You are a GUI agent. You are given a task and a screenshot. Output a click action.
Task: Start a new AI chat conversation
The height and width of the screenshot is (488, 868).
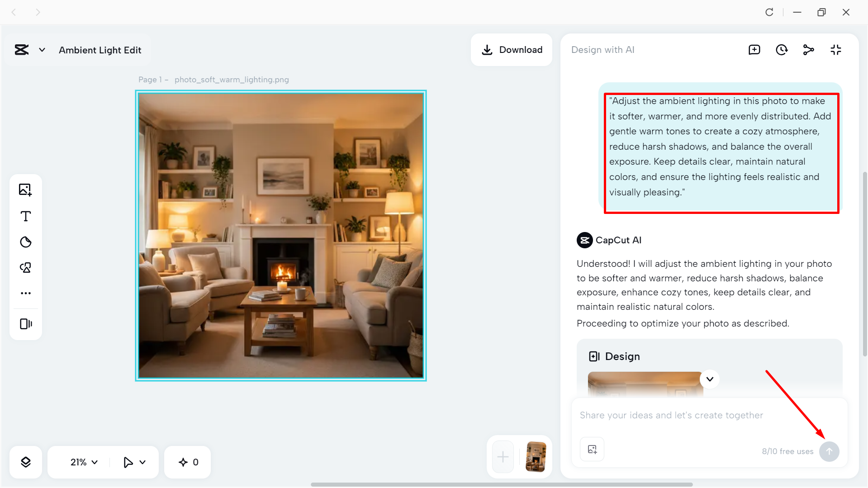click(754, 50)
